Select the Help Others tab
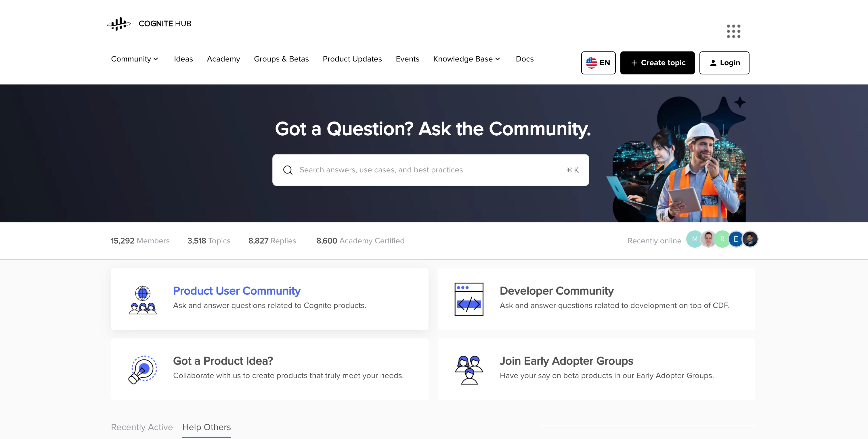868x439 pixels. pyautogui.click(x=206, y=427)
